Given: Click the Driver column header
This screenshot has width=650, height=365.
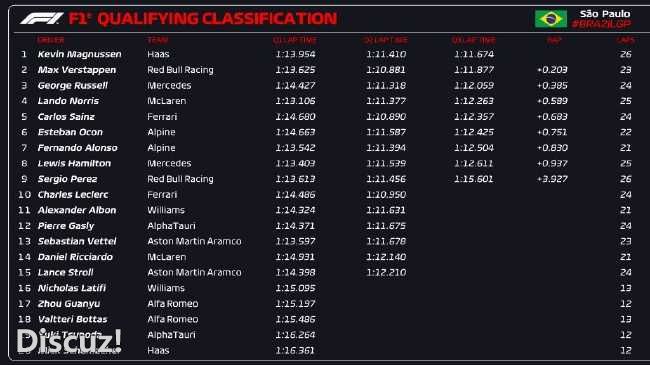Looking at the screenshot, I should tap(51, 40).
